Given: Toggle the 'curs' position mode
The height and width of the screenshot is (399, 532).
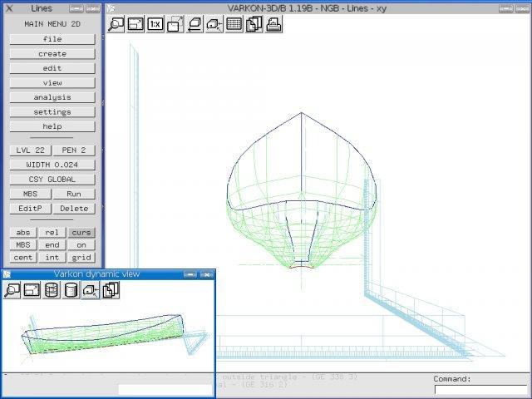Looking at the screenshot, I should pyautogui.click(x=81, y=233).
